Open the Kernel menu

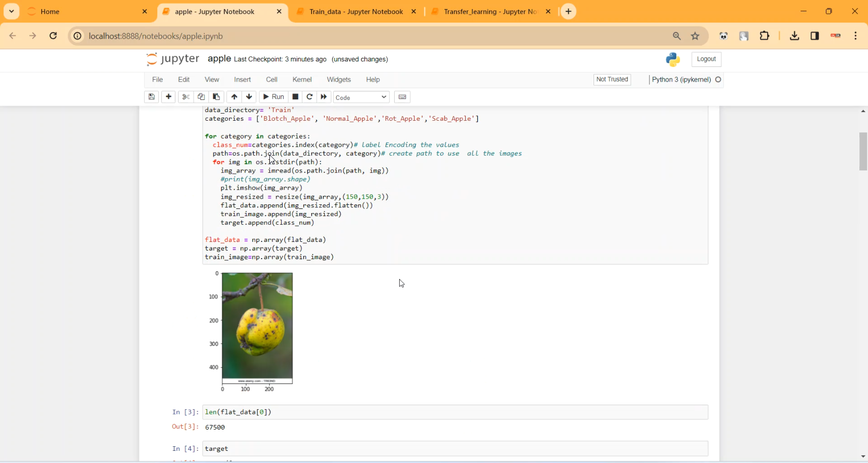[302, 80]
